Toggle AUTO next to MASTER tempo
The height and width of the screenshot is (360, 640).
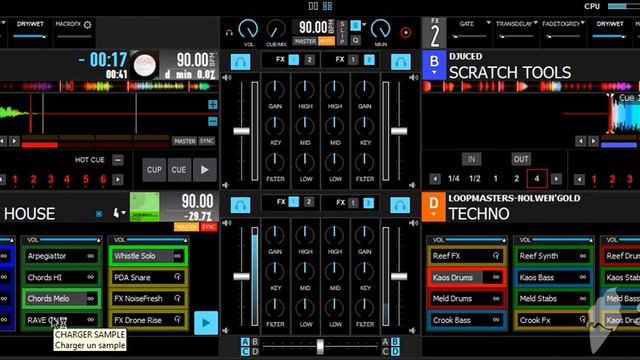(x=326, y=41)
